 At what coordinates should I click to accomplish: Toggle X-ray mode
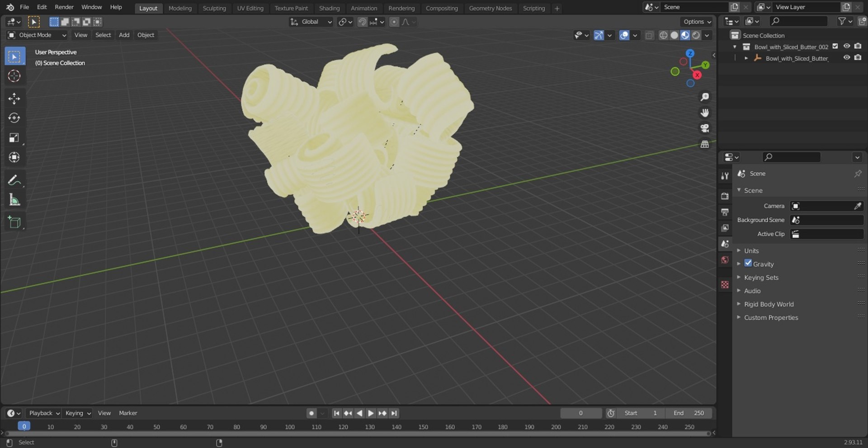pyautogui.click(x=649, y=35)
